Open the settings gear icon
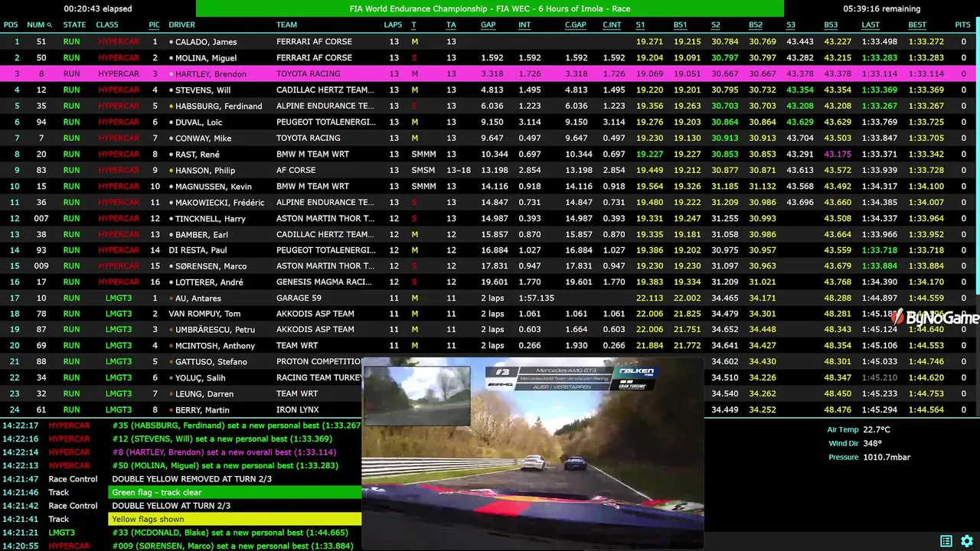The width and height of the screenshot is (980, 551). [967, 541]
